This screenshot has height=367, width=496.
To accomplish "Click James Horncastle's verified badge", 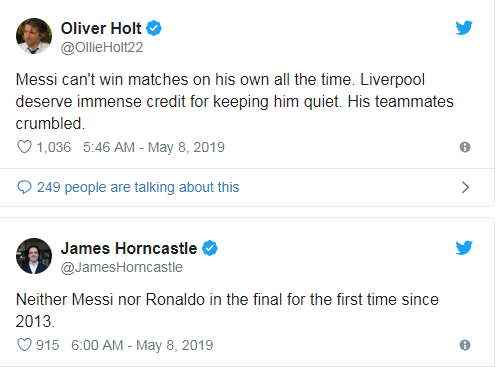I will [x=210, y=248].
